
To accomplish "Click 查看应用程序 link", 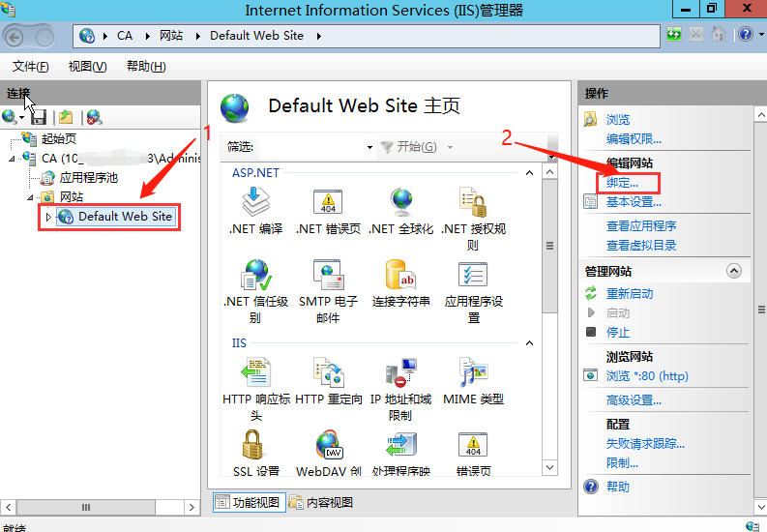I will [641, 226].
